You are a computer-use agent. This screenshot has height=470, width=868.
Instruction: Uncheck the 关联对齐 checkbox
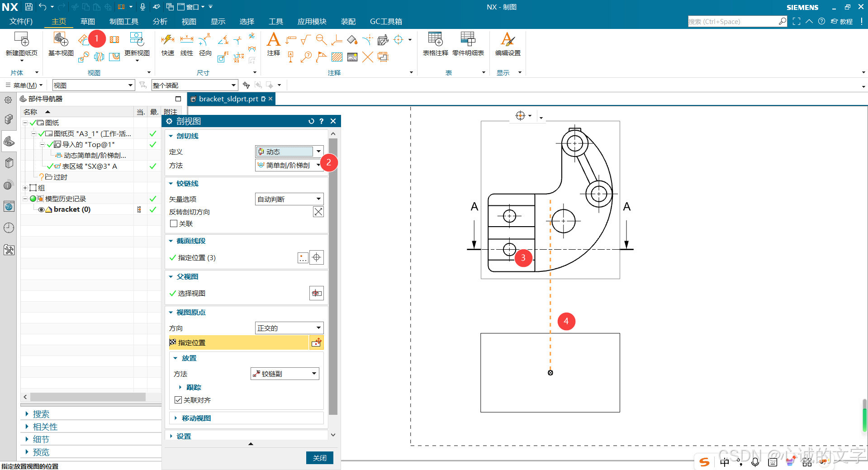pyautogui.click(x=178, y=400)
